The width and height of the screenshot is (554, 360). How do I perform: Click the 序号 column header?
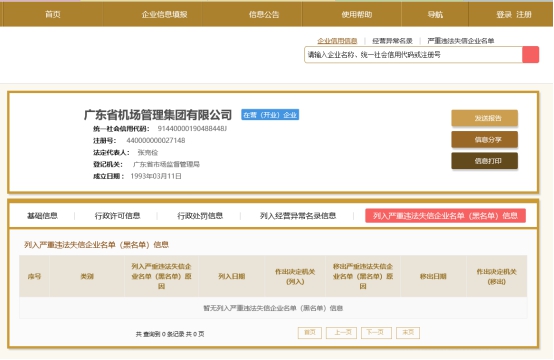34,276
